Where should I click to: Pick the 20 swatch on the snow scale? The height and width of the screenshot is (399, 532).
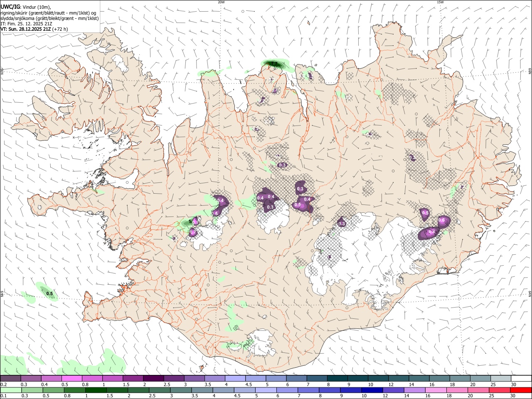pos(480,378)
